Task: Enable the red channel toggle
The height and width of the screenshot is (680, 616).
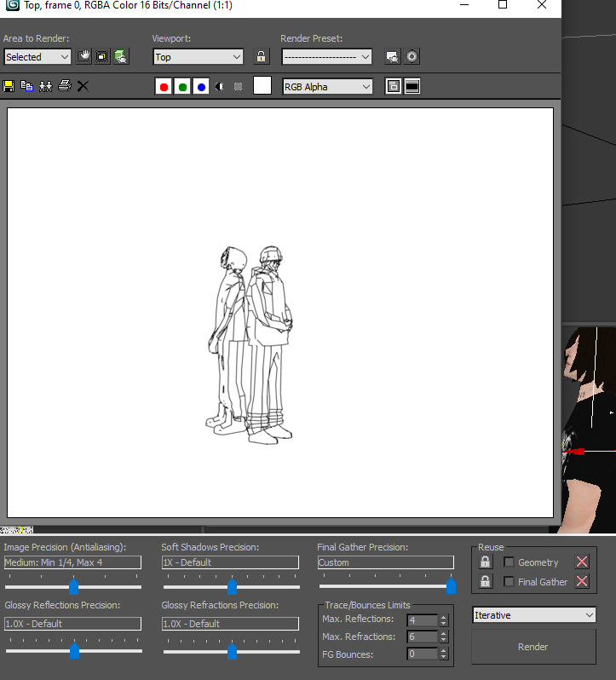Action: pyautogui.click(x=164, y=86)
